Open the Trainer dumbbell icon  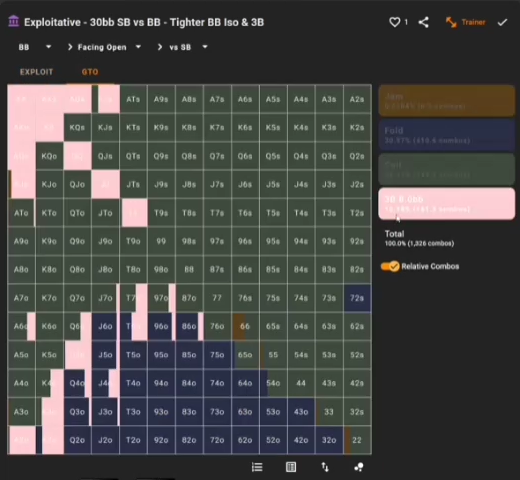(x=451, y=22)
